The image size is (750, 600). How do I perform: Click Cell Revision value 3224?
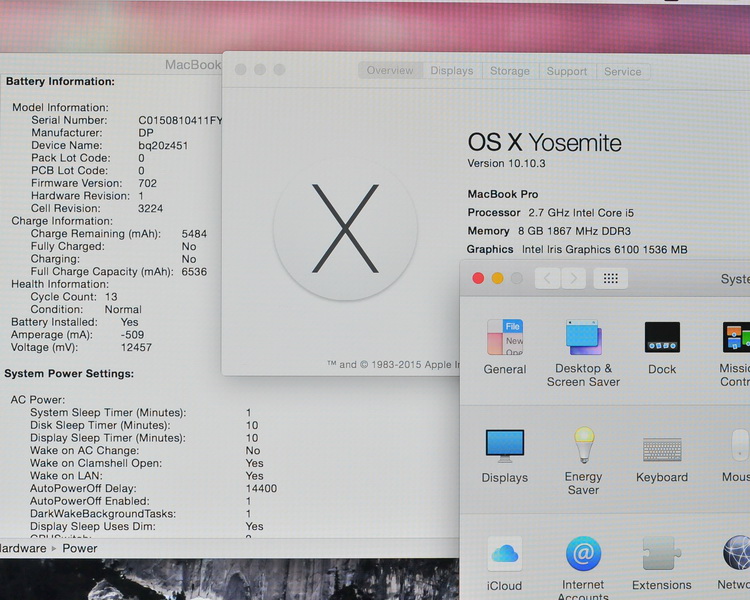(x=150, y=209)
